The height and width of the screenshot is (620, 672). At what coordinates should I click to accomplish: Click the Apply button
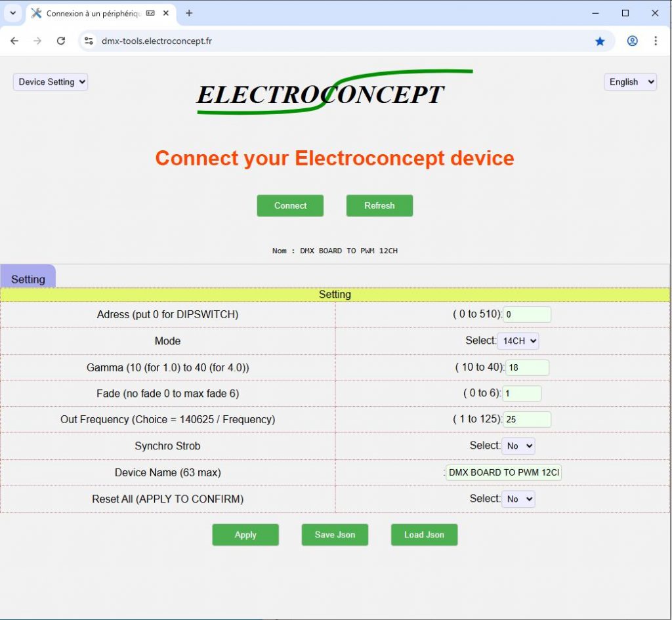click(245, 535)
